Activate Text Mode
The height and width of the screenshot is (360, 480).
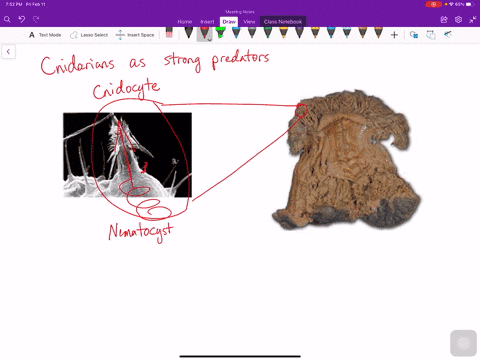45,35
